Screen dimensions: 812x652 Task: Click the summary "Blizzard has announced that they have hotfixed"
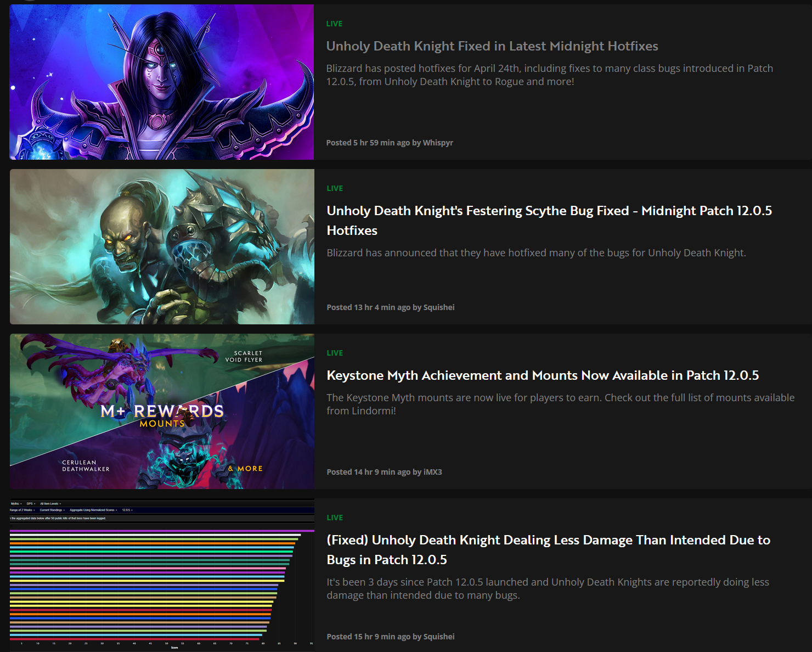[x=537, y=252]
